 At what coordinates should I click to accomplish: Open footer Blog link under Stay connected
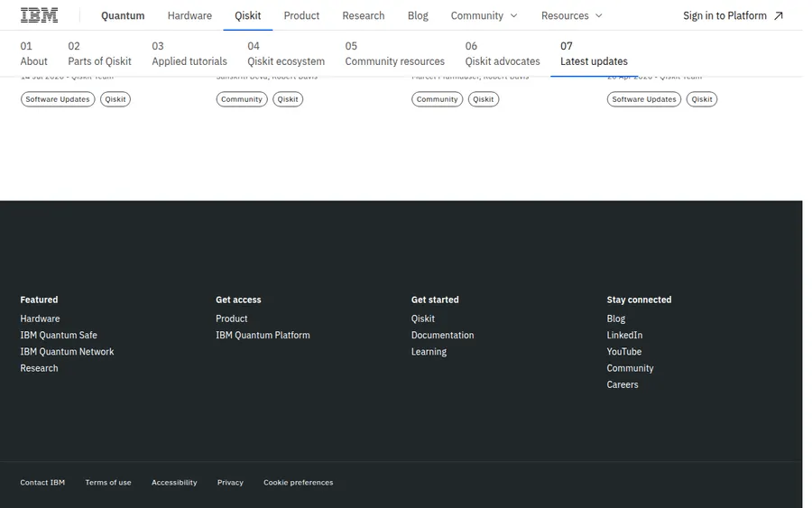point(615,319)
